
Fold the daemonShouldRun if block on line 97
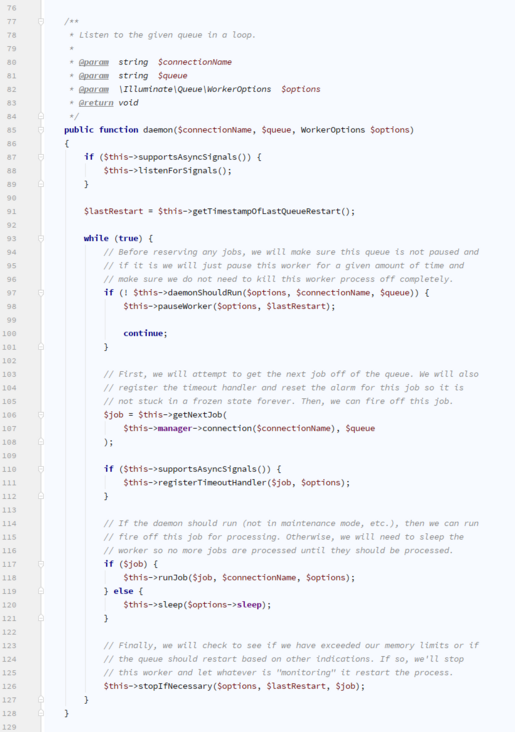click(x=41, y=293)
